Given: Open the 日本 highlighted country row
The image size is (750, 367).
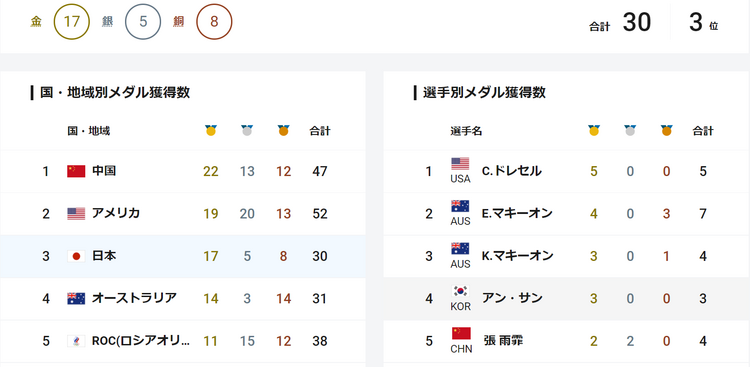Looking at the screenshot, I should point(183,256).
